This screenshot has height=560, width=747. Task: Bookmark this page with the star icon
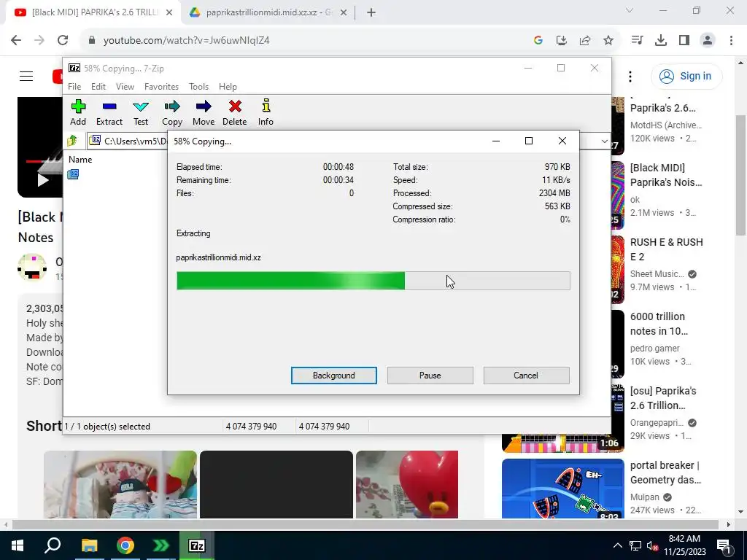coord(608,41)
